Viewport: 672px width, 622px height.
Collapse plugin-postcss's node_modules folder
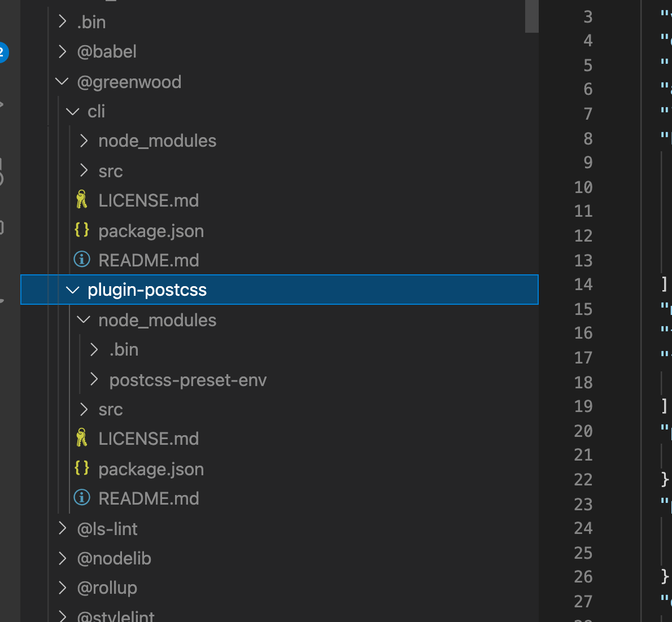coord(83,319)
